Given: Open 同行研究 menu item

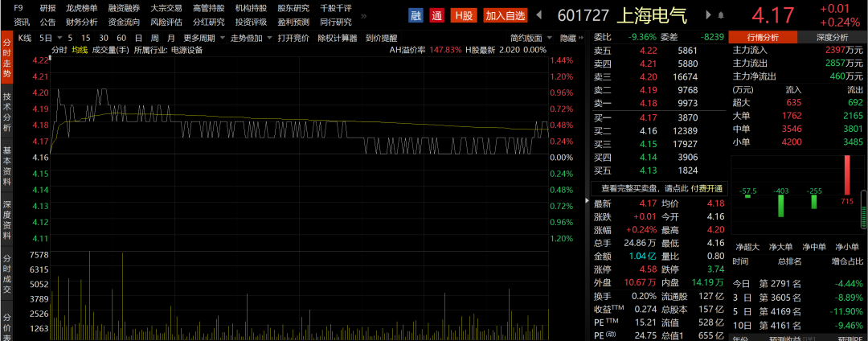Looking at the screenshot, I should [x=335, y=23].
